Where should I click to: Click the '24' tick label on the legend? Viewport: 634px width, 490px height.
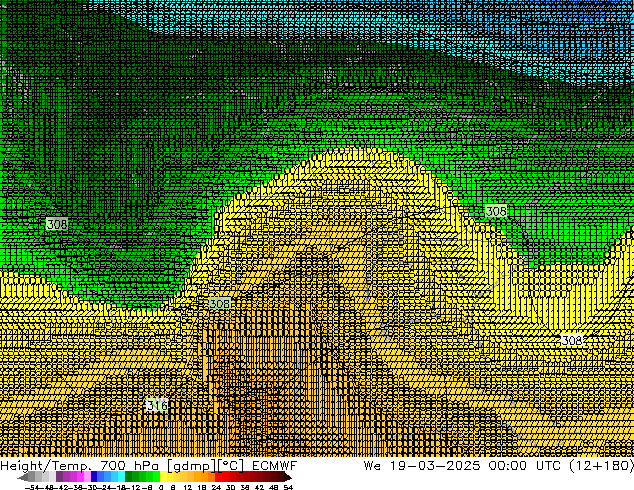(x=216, y=487)
